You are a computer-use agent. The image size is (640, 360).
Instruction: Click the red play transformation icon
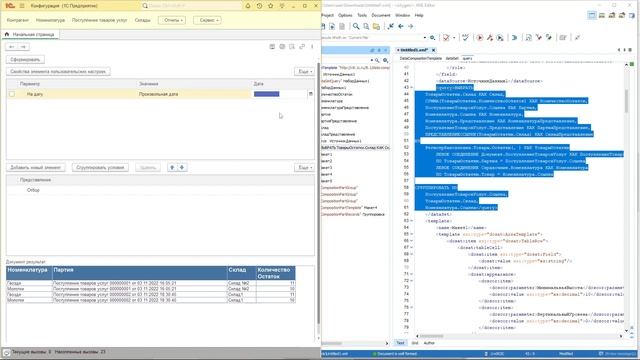click(480, 38)
